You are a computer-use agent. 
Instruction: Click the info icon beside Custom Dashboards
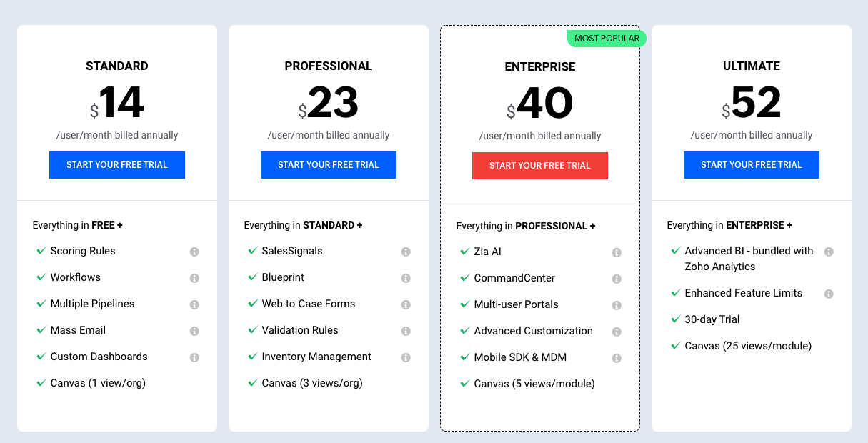coord(194,358)
